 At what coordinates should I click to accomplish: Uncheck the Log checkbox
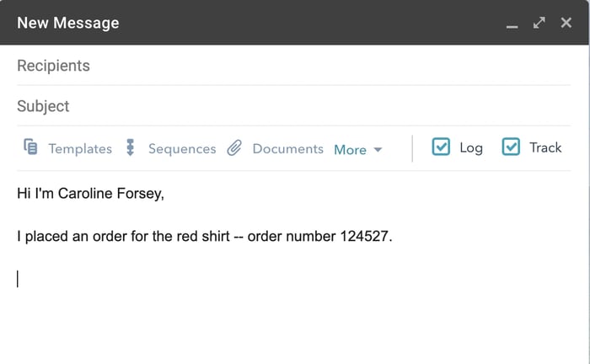point(441,147)
